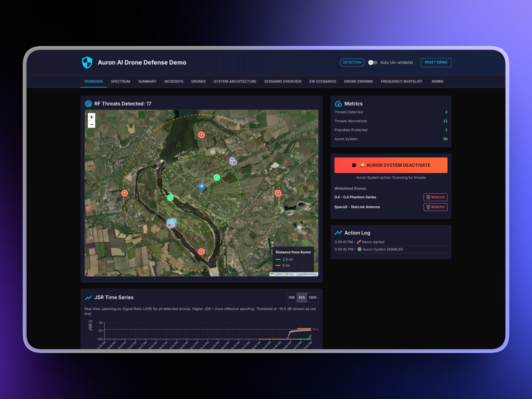This screenshot has width=532, height=399.
Task: Remove the DJI Phantom Series whitelist entry
Action: 435,197
